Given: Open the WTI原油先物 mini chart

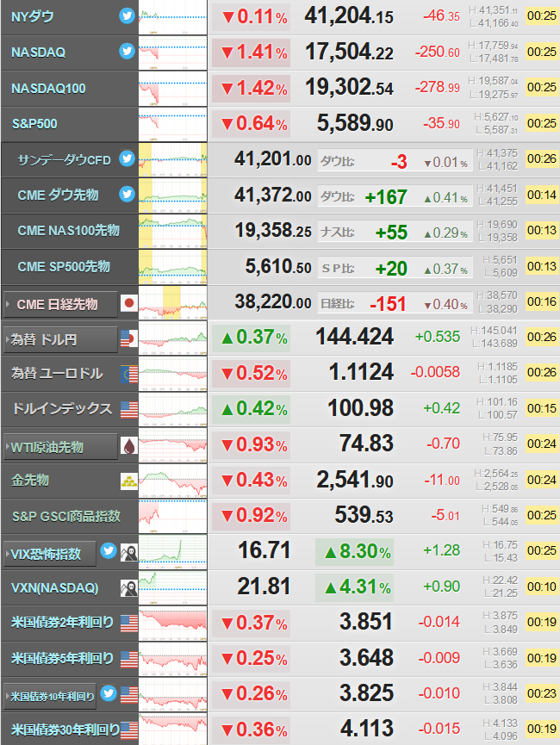Looking at the screenshot, I should 172,444.
